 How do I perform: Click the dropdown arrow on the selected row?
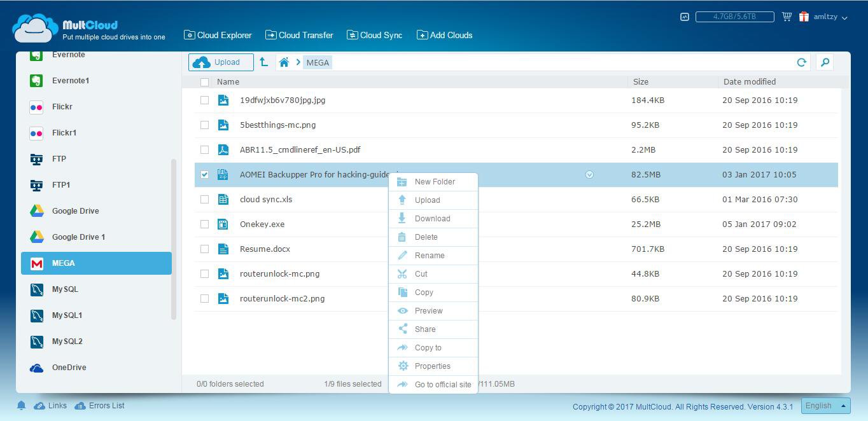[589, 175]
